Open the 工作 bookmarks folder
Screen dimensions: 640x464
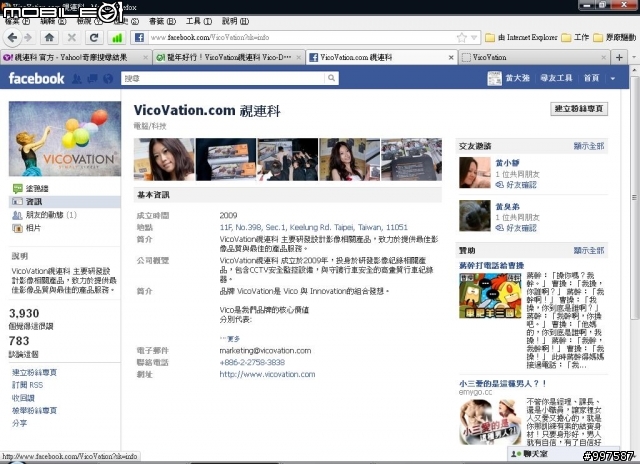576,38
